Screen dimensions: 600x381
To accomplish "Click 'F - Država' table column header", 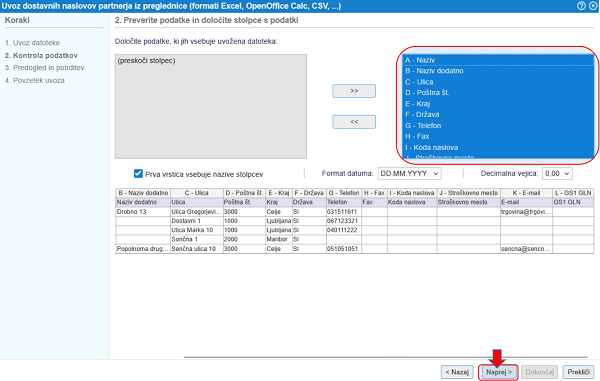I will coord(309,193).
